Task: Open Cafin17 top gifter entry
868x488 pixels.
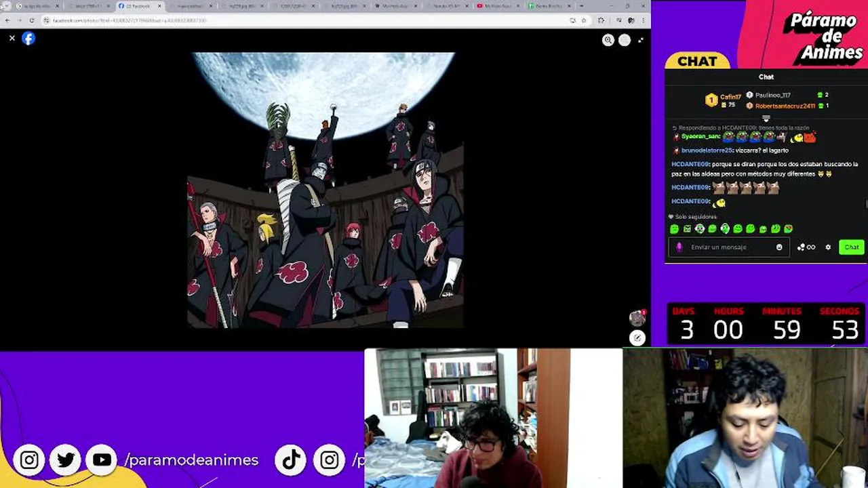Action: click(x=723, y=101)
